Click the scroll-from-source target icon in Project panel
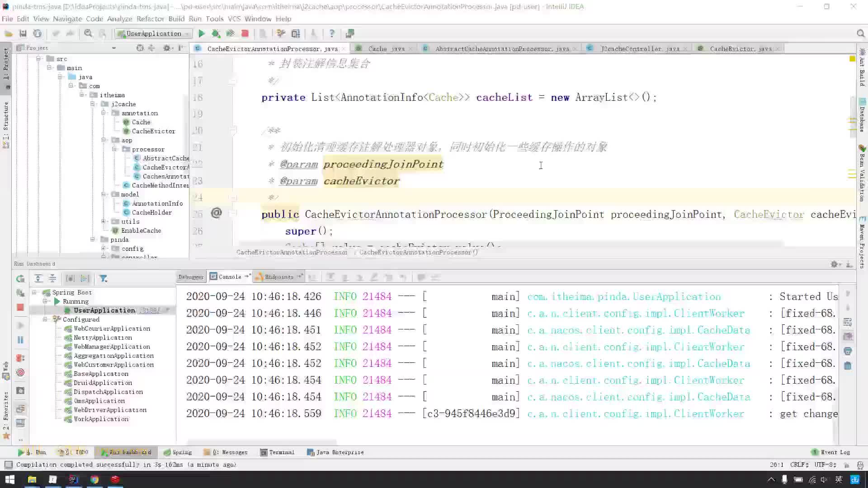868x488 pixels. coord(140,48)
